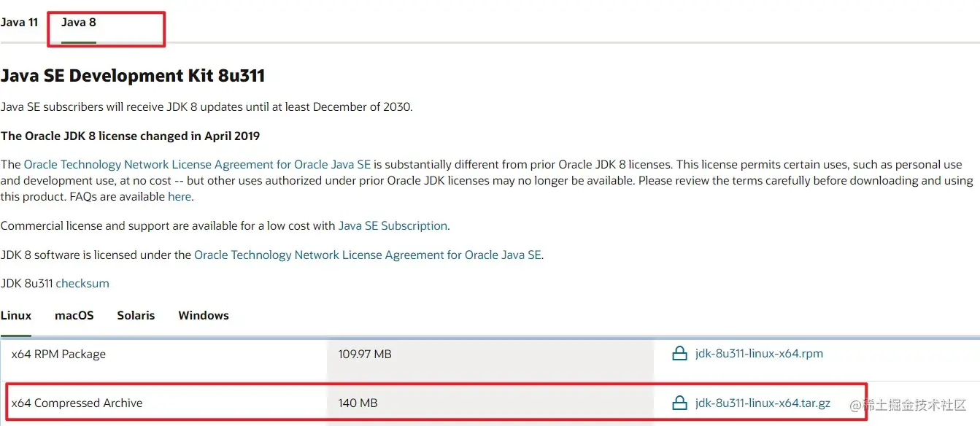Click the 'x64 Compressed Archive' row label

coord(77,403)
